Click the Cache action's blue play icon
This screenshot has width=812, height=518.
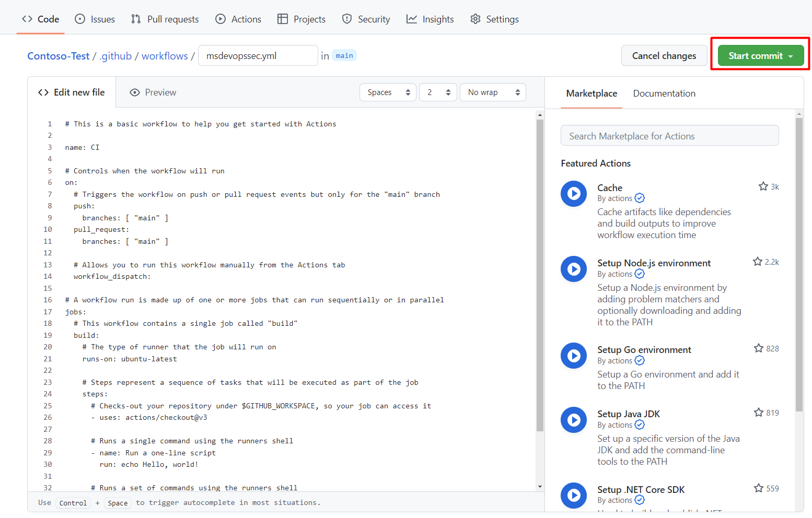pyautogui.click(x=573, y=194)
